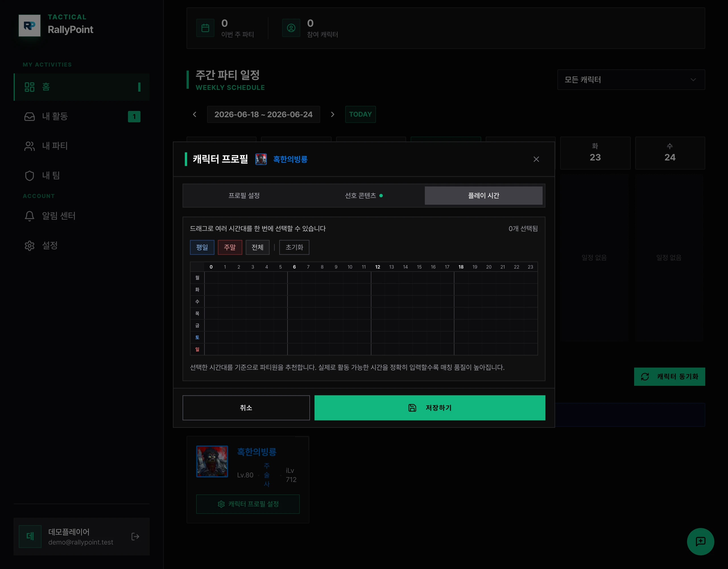The width and height of the screenshot is (728, 569).
Task: Open 알림 센터 bell icon
Action: (x=30, y=216)
